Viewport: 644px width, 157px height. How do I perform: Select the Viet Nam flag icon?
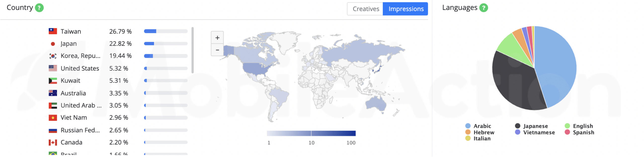(x=53, y=118)
